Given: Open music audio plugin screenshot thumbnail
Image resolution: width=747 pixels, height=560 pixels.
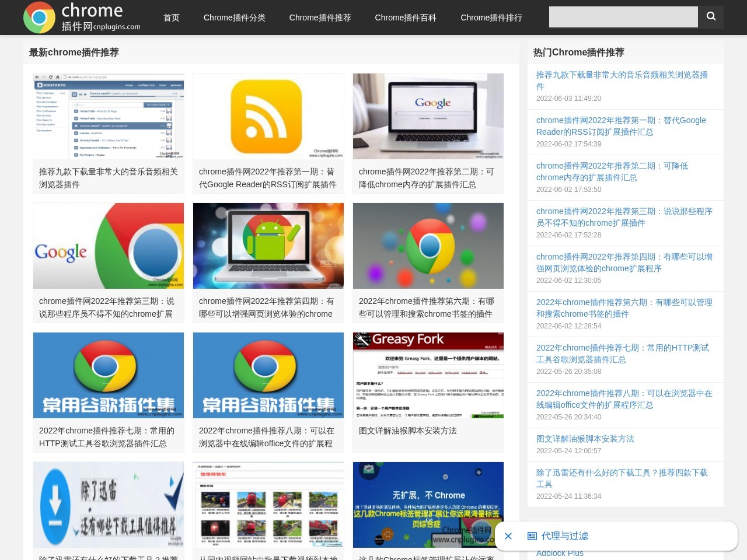Looking at the screenshot, I should (x=109, y=116).
